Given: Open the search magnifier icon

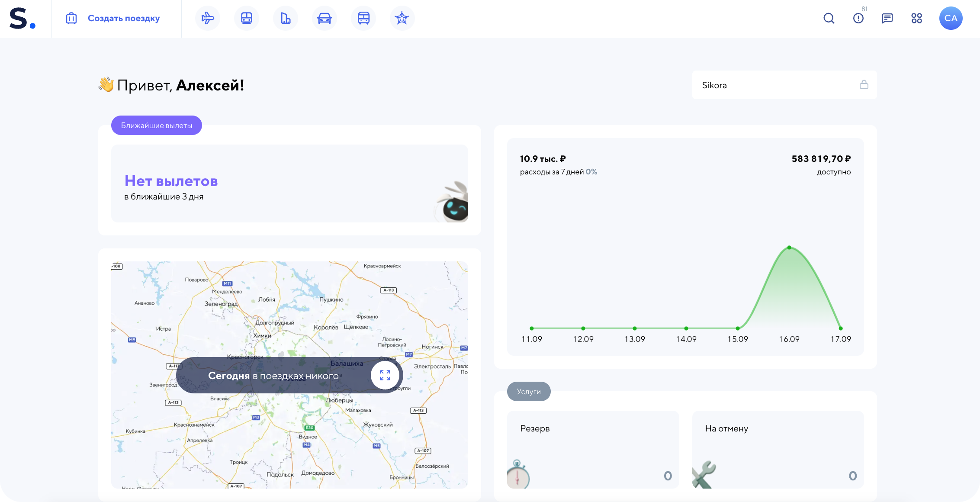Looking at the screenshot, I should (x=829, y=18).
